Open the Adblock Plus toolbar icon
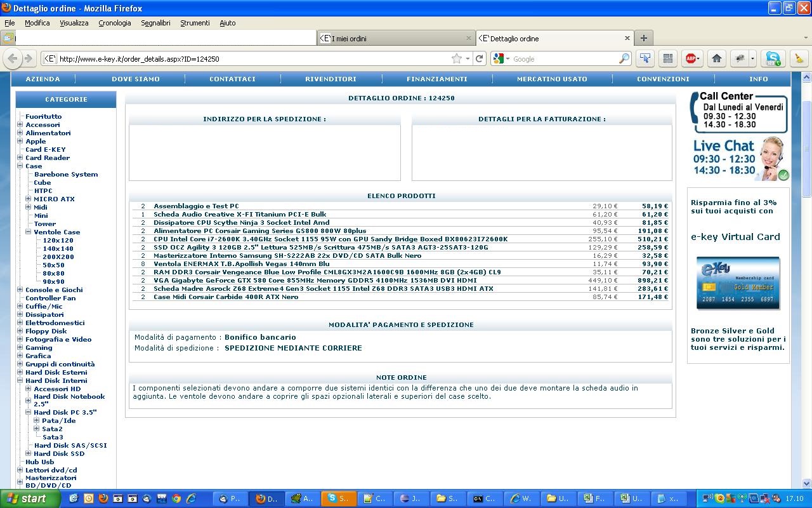 pyautogui.click(x=691, y=58)
